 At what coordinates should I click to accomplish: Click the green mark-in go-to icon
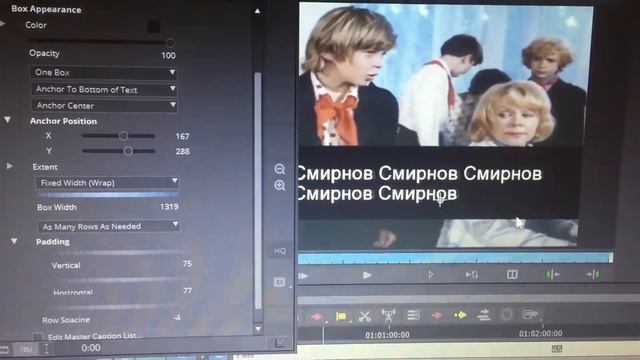552,274
